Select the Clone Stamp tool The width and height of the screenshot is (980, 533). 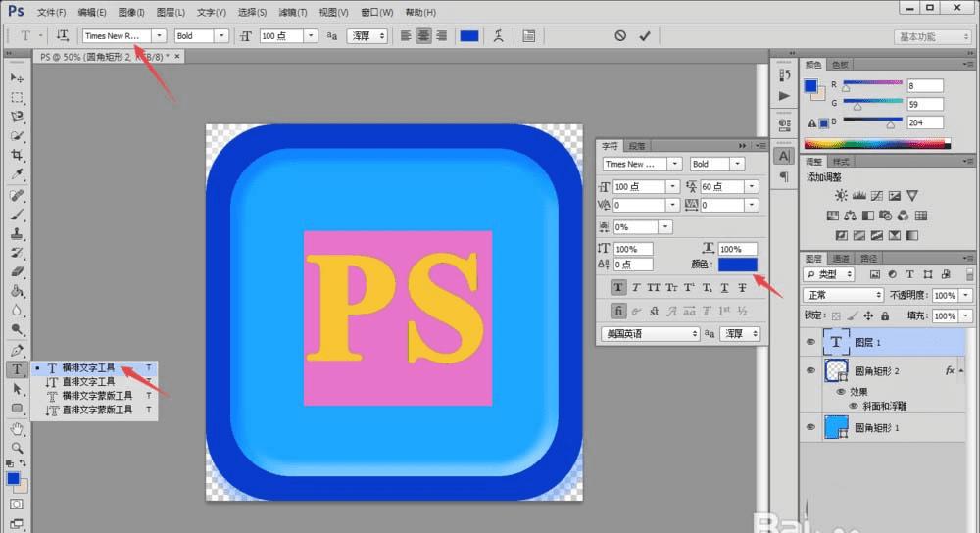click(17, 234)
